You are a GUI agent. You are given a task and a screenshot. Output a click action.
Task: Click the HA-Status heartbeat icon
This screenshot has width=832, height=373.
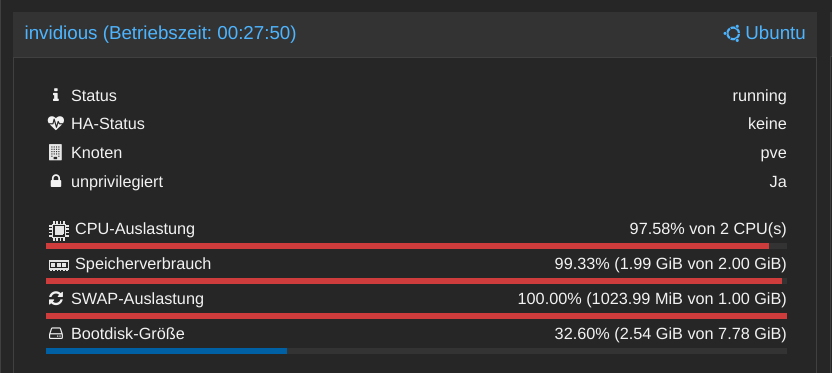(56, 124)
